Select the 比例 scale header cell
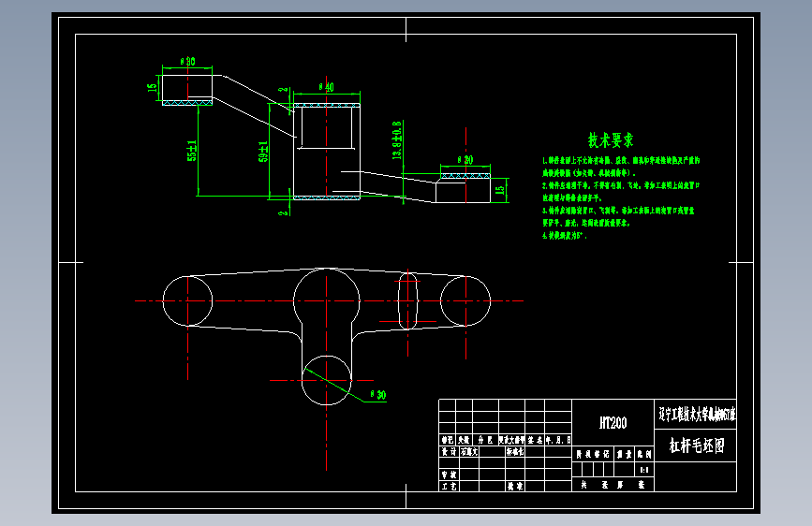 644,454
